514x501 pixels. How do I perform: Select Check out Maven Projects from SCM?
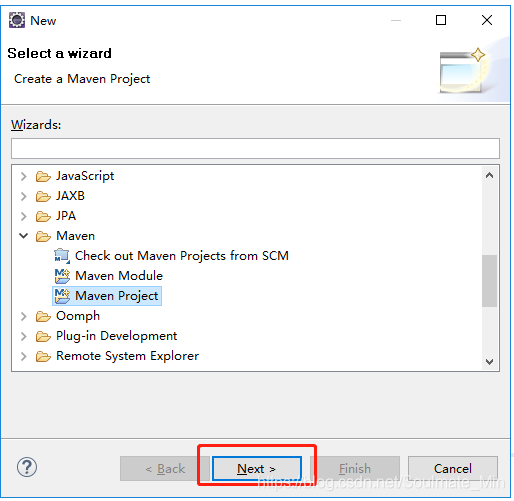pyautogui.click(x=182, y=256)
